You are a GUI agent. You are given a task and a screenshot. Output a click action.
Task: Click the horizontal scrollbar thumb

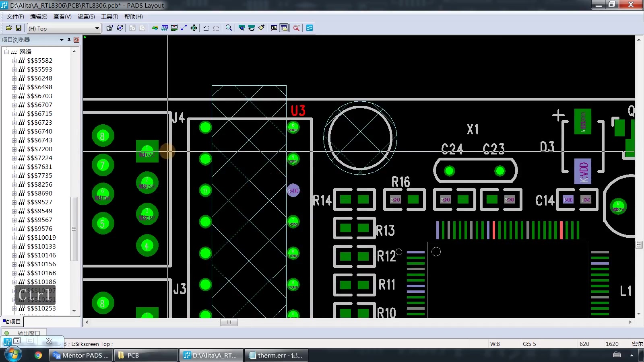click(229, 322)
